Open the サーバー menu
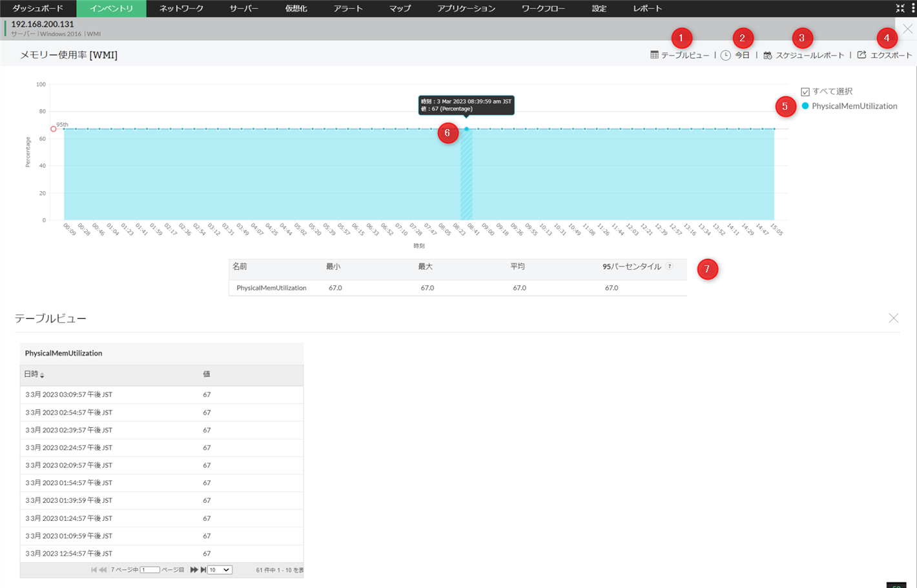The image size is (917, 588). [x=244, y=8]
